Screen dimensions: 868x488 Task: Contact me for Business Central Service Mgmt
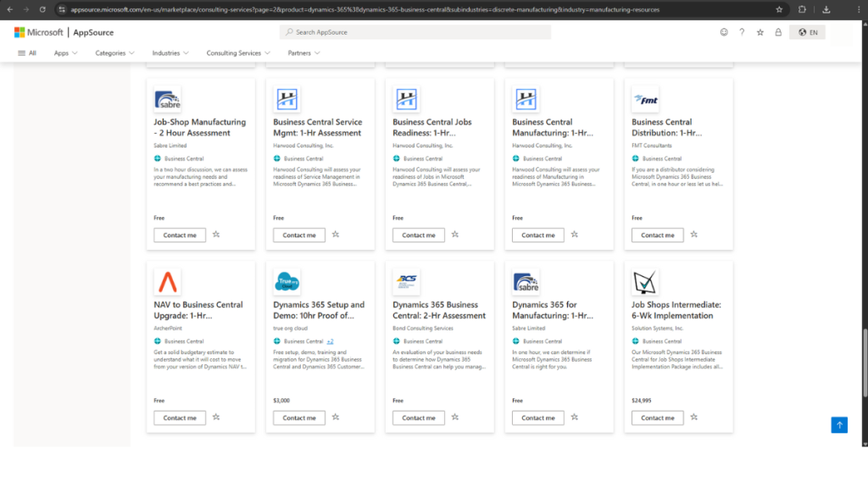tap(299, 236)
